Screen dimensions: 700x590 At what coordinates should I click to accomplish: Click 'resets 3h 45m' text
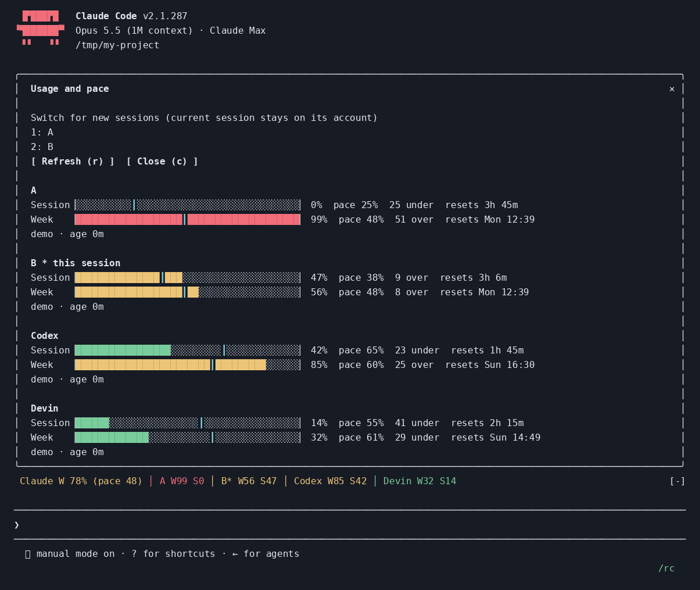[x=482, y=205]
